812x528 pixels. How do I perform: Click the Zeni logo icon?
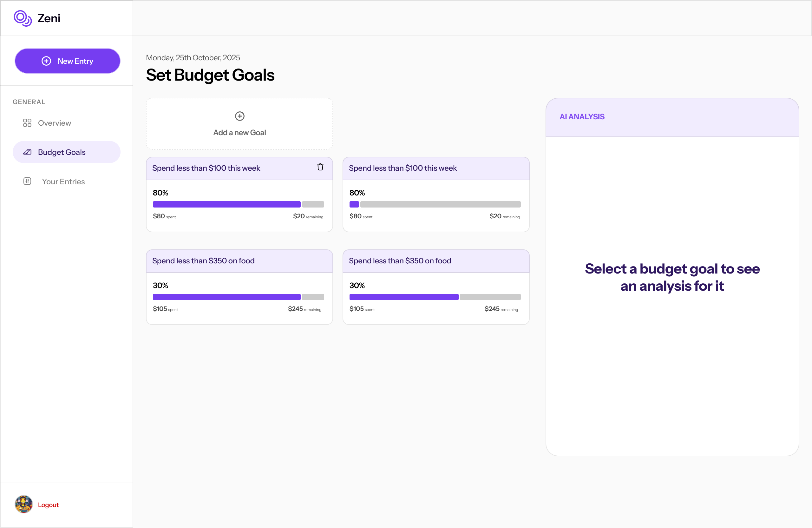(23, 18)
